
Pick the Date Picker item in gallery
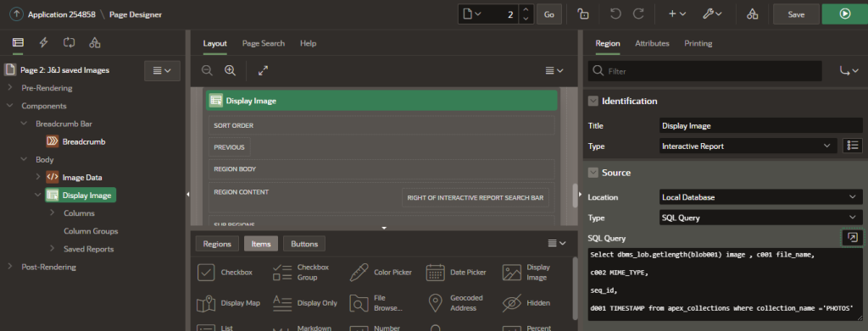coord(456,273)
